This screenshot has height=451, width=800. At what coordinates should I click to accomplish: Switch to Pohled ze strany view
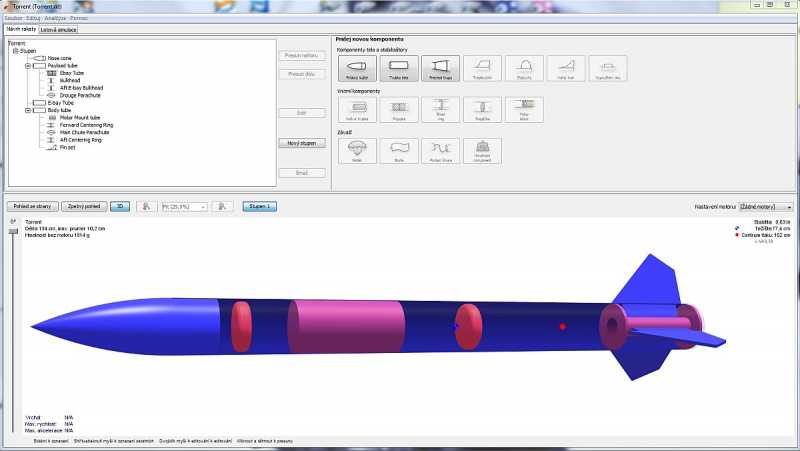point(31,206)
